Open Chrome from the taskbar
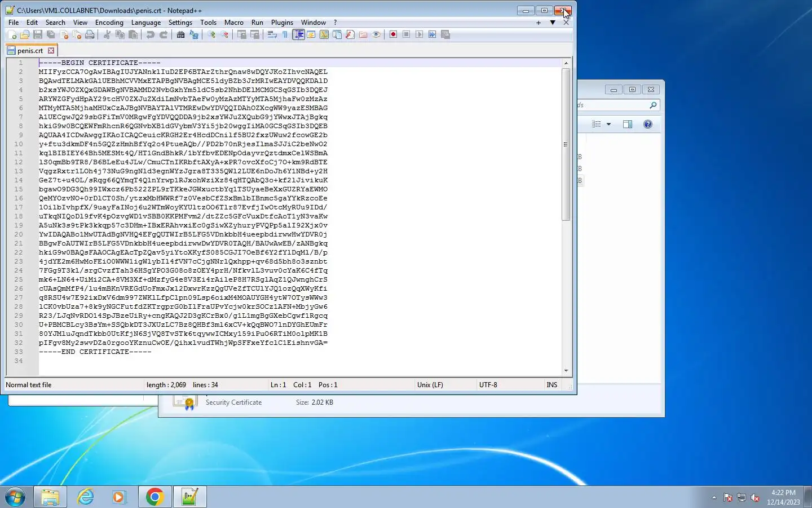Viewport: 812px width, 508px height. (155, 497)
